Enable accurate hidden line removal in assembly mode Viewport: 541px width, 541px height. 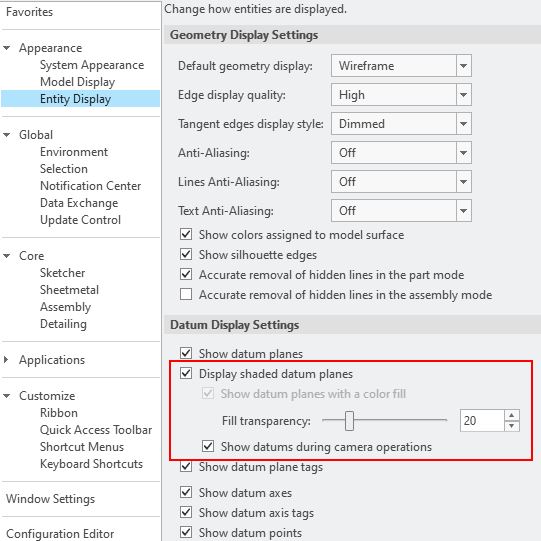pyautogui.click(x=186, y=295)
